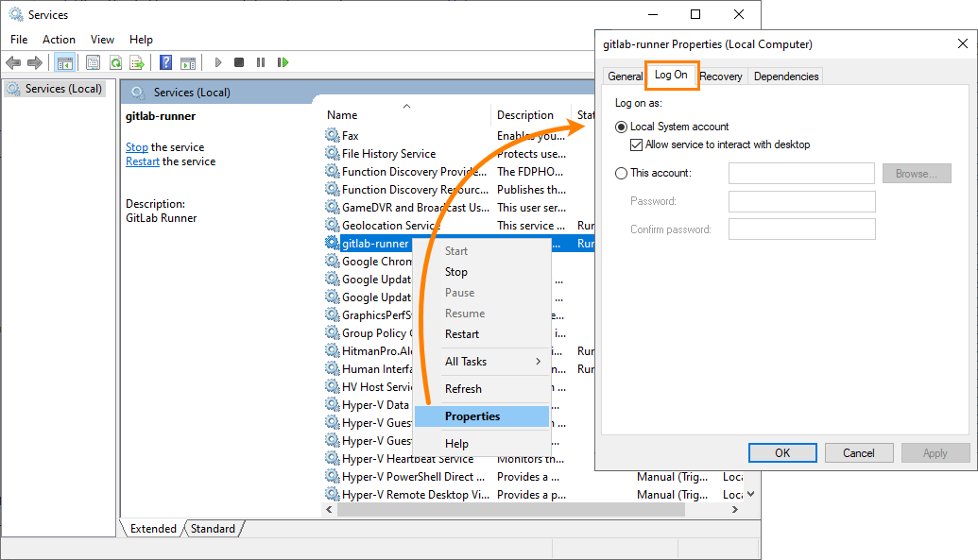Click the This account text field

[801, 173]
